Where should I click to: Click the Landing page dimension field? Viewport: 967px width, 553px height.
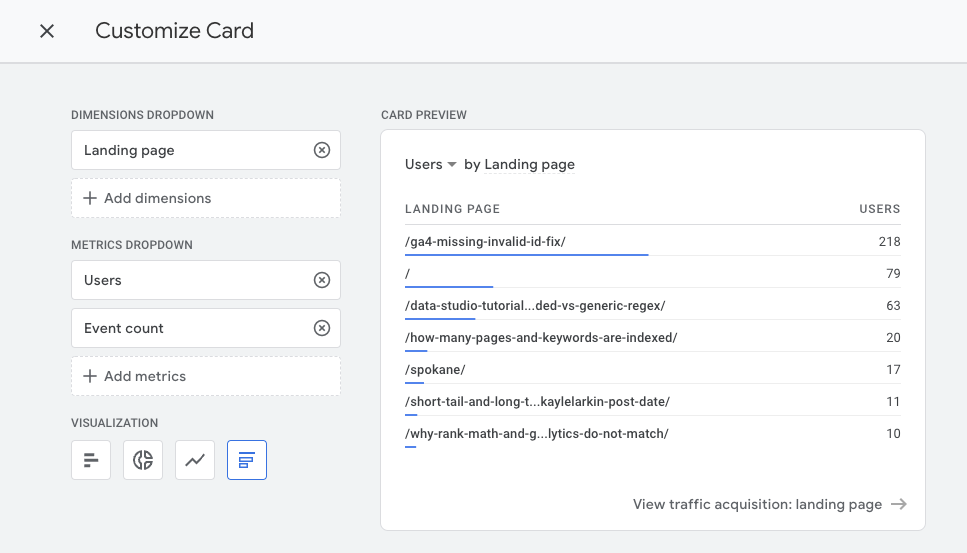(x=190, y=150)
